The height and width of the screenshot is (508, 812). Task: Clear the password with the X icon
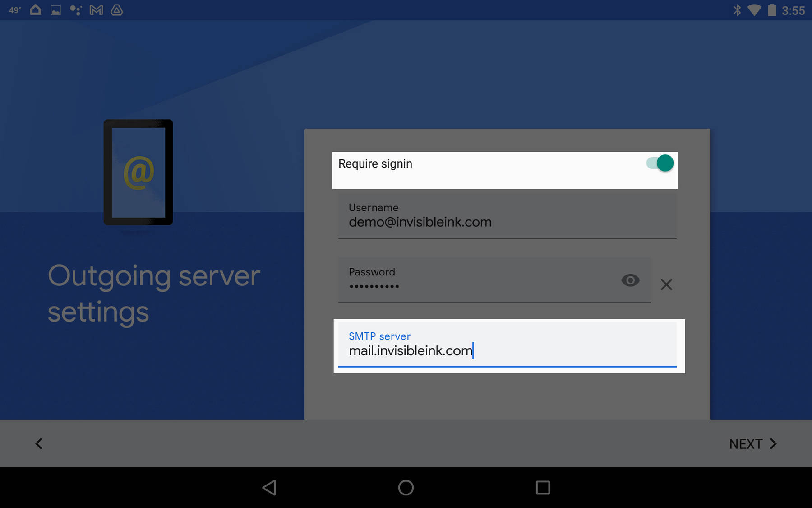(x=666, y=284)
